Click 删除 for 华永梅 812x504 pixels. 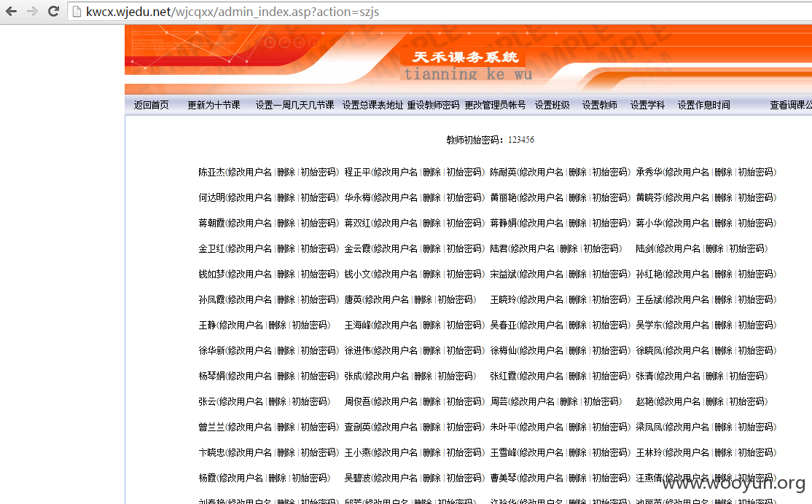(432, 197)
